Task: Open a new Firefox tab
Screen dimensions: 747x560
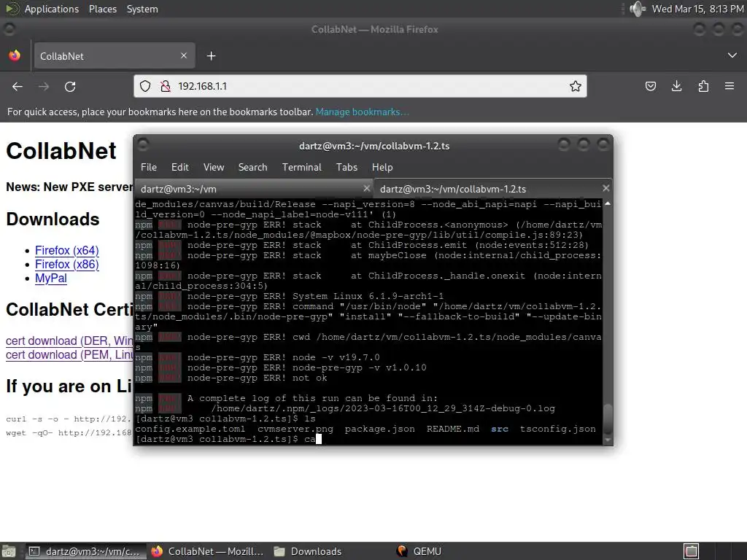Action: tap(211, 56)
